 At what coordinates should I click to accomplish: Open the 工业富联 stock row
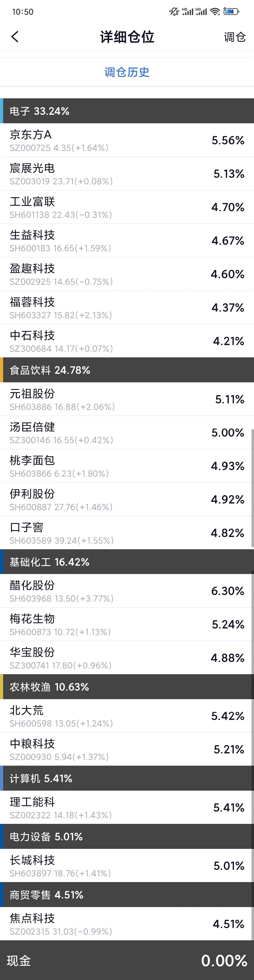(x=127, y=207)
